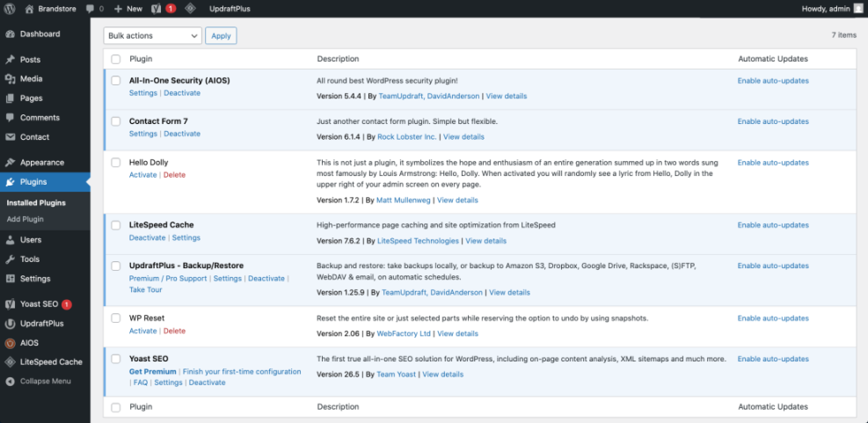Click the Pages icon in sidebar

point(10,98)
